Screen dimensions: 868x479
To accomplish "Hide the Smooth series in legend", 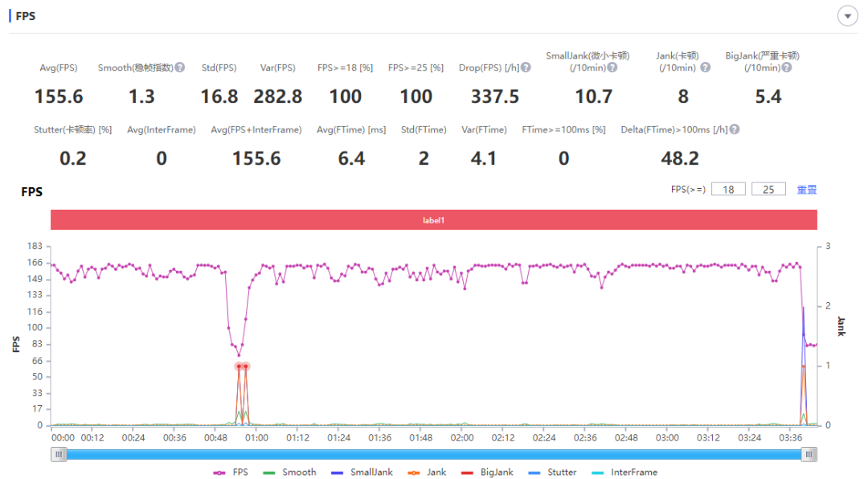I will point(290,473).
